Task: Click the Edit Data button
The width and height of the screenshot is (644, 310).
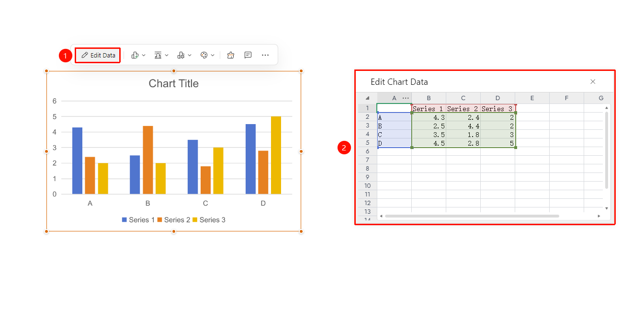Action: pos(98,55)
